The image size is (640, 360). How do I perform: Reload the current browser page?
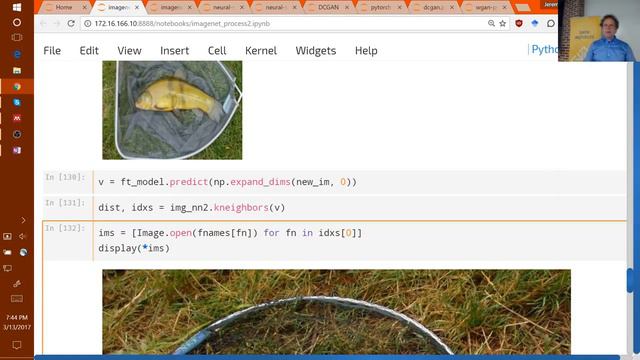pyautogui.click(x=71, y=23)
